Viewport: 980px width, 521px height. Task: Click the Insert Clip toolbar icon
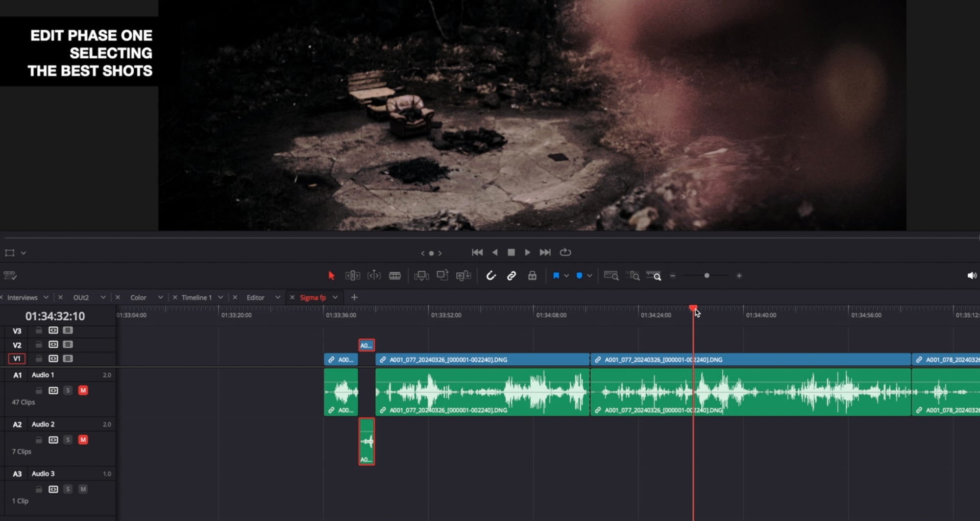[421, 276]
